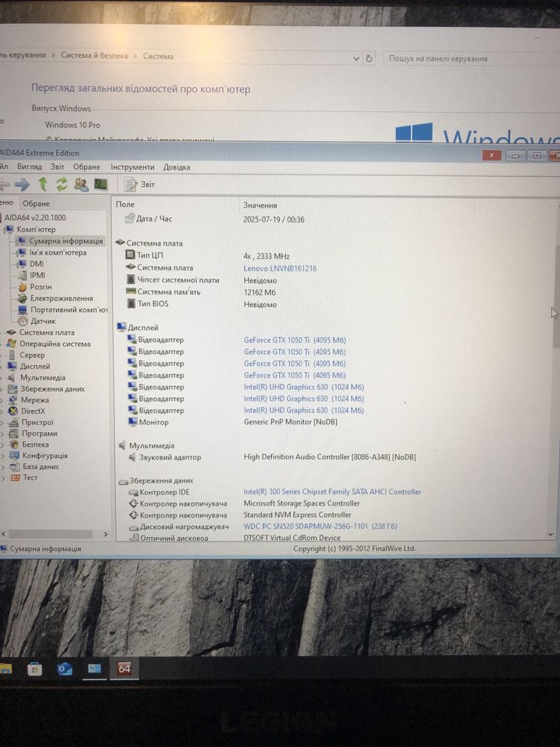Screen dimensions: 560x747
Task: Click the Операційна система tree icon
Action: coord(11,344)
